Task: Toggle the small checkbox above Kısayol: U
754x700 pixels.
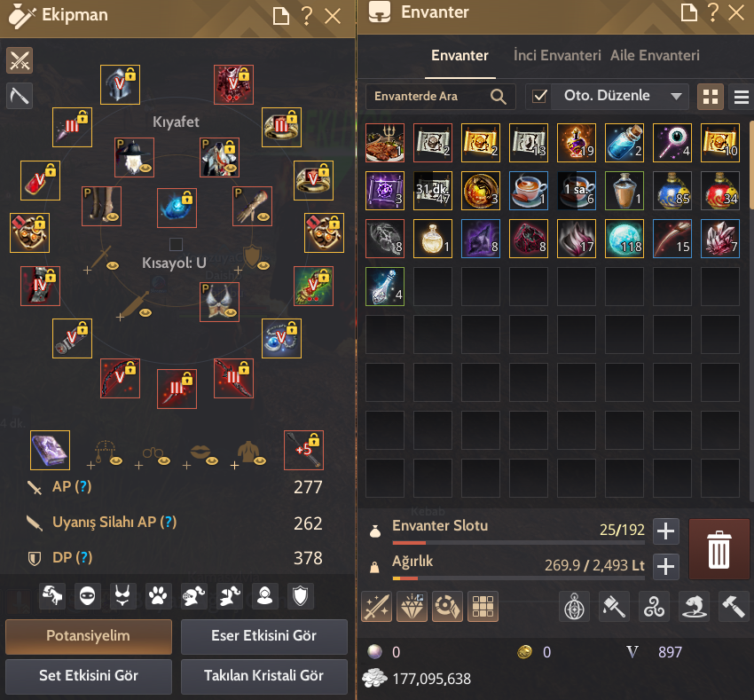Action: (x=176, y=244)
